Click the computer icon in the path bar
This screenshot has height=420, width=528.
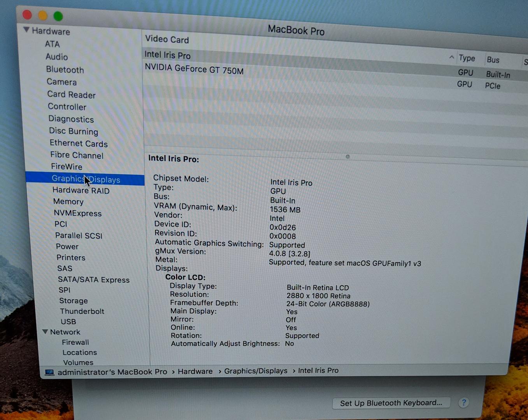point(49,373)
